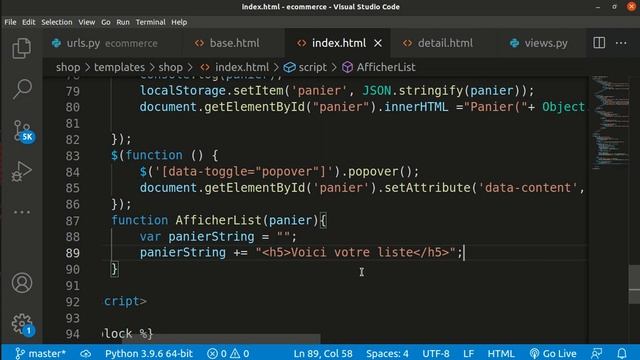640x360 pixels.
Task: Open Source Control view with 5K badge
Action: 23,131
